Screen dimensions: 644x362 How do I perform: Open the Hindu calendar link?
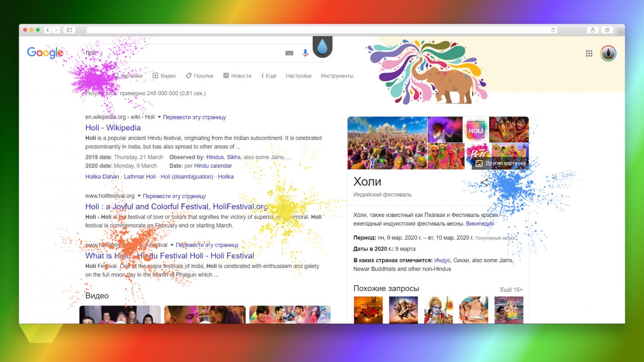click(x=213, y=166)
